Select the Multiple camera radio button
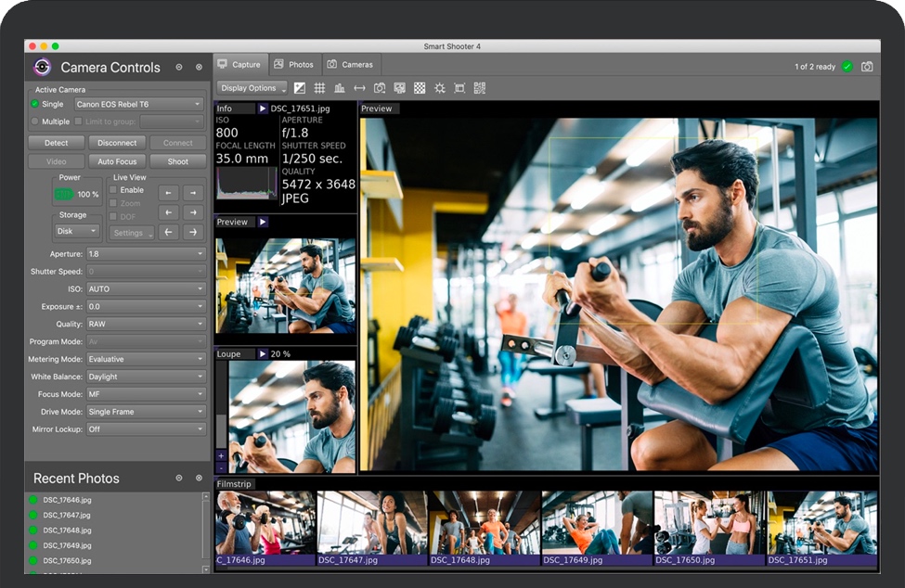This screenshot has width=905, height=588. pos(35,121)
